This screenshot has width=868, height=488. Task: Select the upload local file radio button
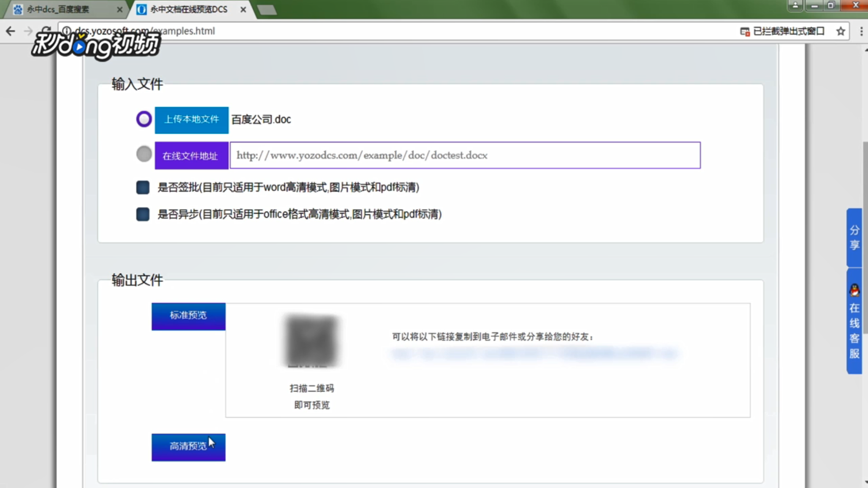(144, 119)
